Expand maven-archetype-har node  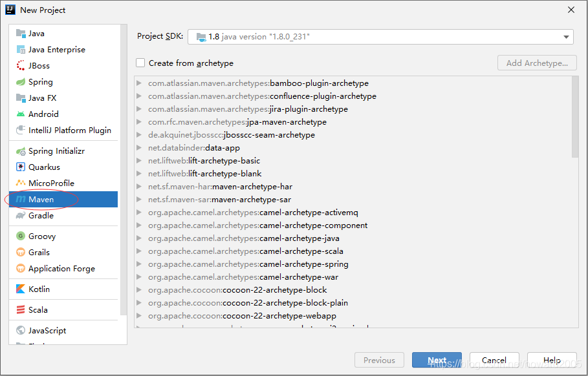click(139, 187)
